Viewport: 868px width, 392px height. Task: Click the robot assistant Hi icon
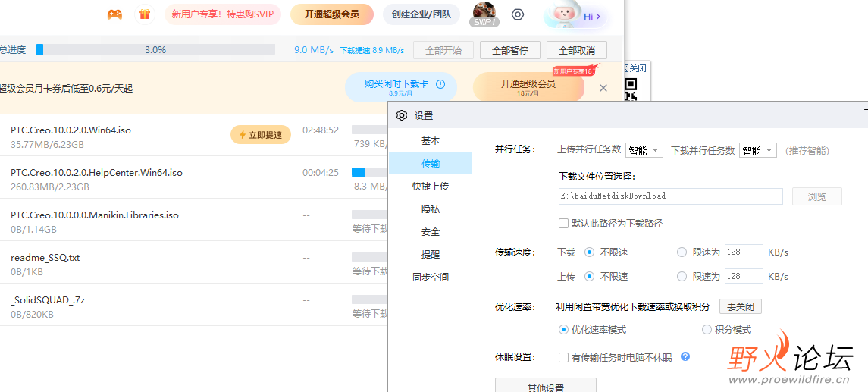tap(575, 15)
